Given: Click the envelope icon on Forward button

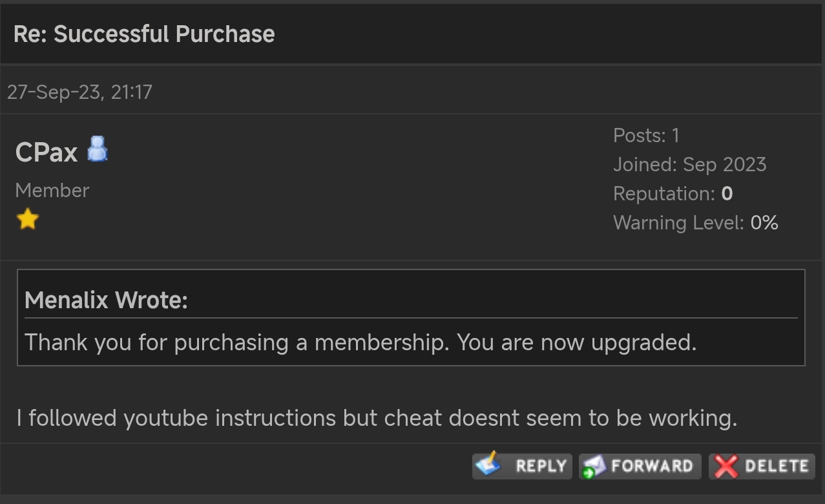Looking at the screenshot, I should click(594, 466).
